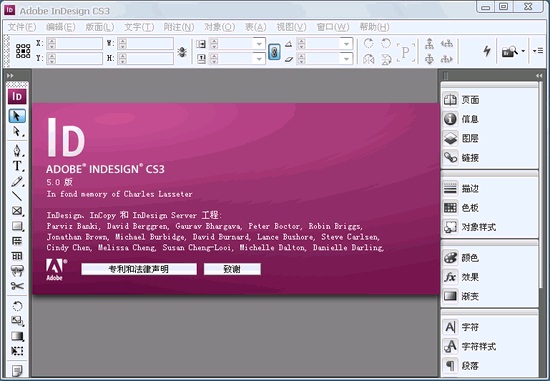The width and height of the screenshot is (550, 381).
Task: Open the 编辑(E) menu
Action: [61, 27]
